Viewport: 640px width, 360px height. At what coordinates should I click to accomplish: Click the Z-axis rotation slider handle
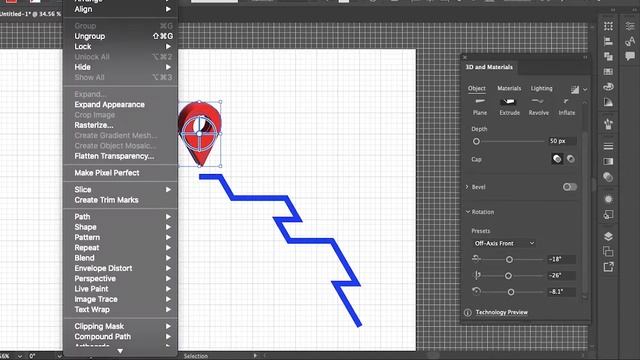[511, 292]
